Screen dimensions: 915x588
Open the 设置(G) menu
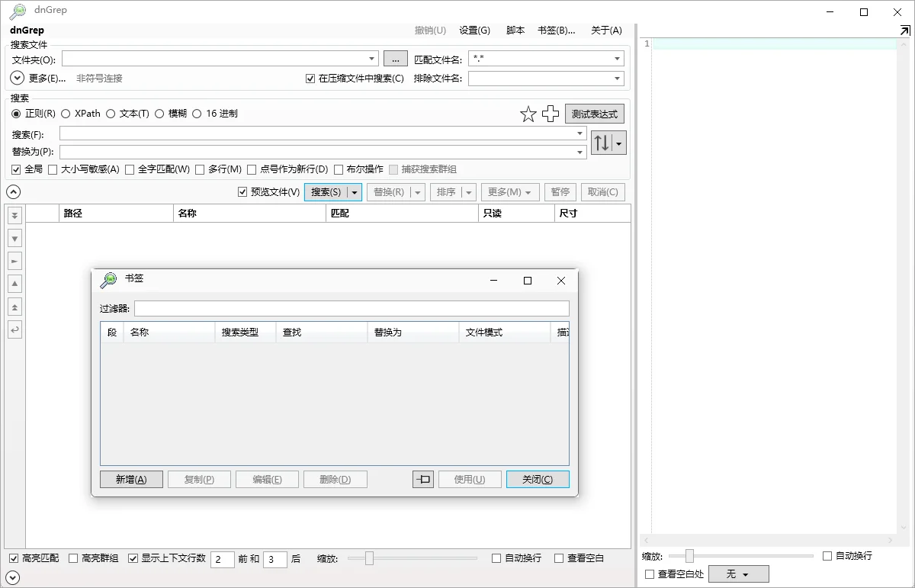pos(474,31)
